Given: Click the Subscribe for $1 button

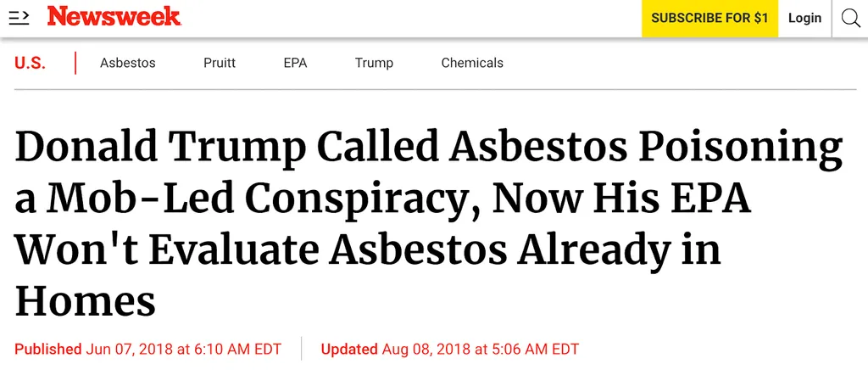Looking at the screenshot, I should (x=709, y=19).
